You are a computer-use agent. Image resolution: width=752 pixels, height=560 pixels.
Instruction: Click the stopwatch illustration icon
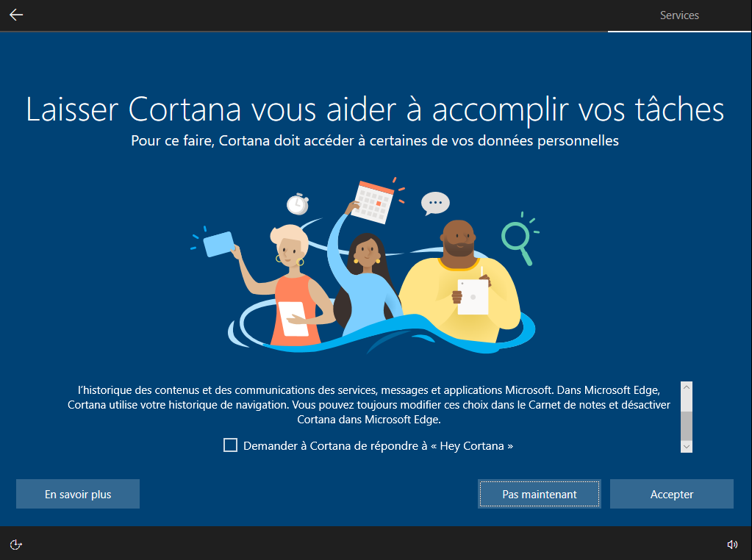(298, 204)
